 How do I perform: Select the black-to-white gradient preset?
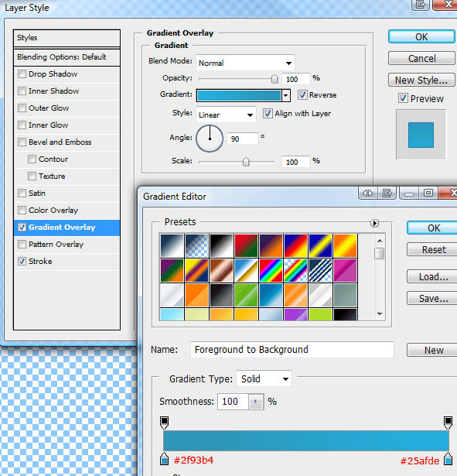(221, 245)
